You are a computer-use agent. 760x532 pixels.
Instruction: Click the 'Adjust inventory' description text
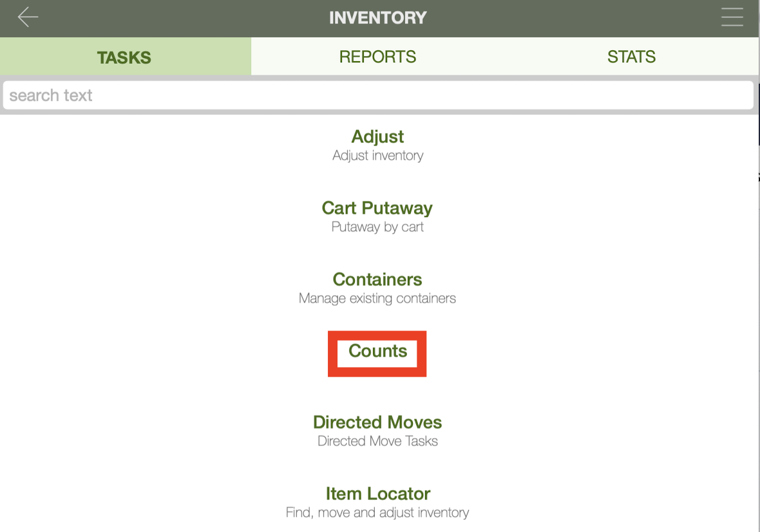(377, 156)
